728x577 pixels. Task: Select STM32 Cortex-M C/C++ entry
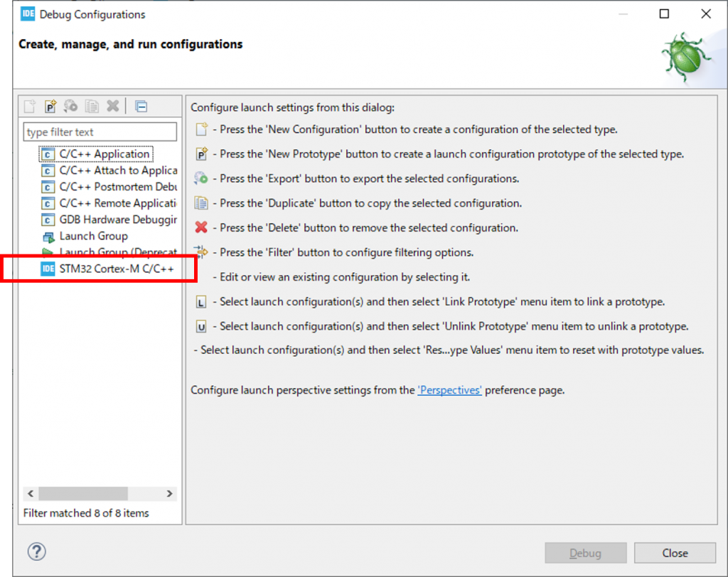117,269
